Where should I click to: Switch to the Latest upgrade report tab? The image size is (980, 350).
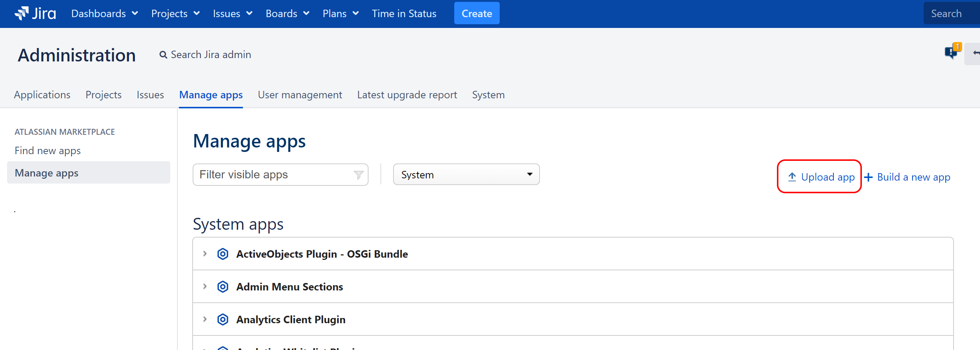click(407, 95)
